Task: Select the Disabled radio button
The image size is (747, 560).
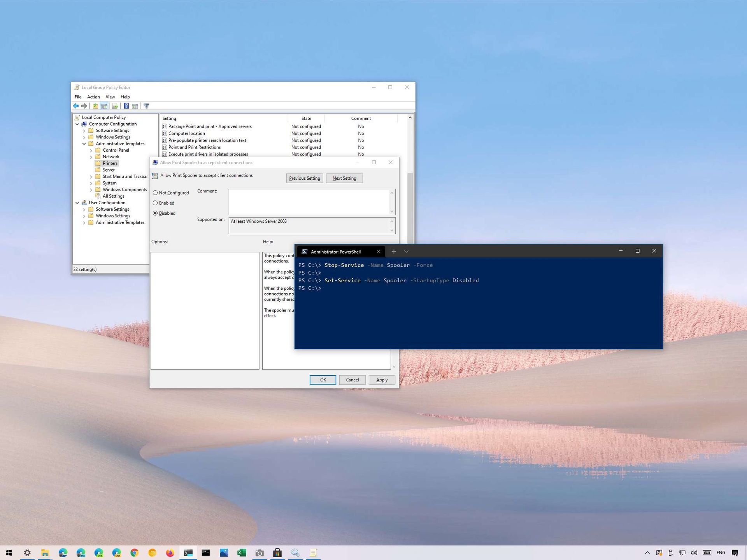Action: 155,213
